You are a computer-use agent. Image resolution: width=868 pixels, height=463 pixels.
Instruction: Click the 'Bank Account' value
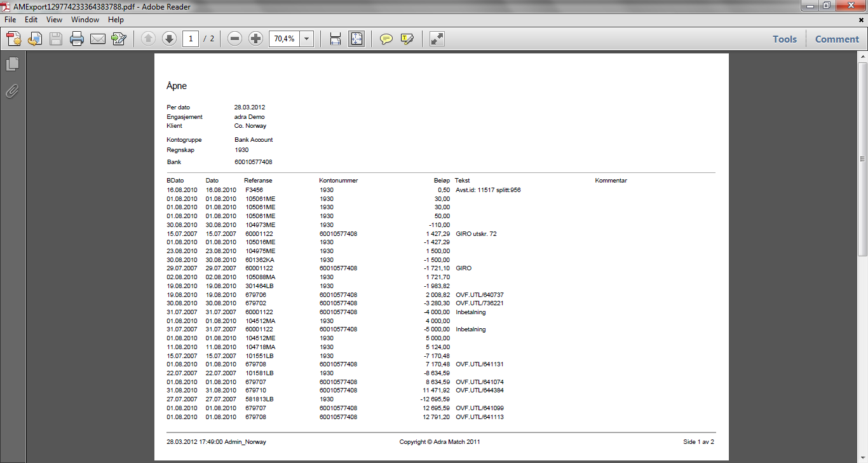254,139
